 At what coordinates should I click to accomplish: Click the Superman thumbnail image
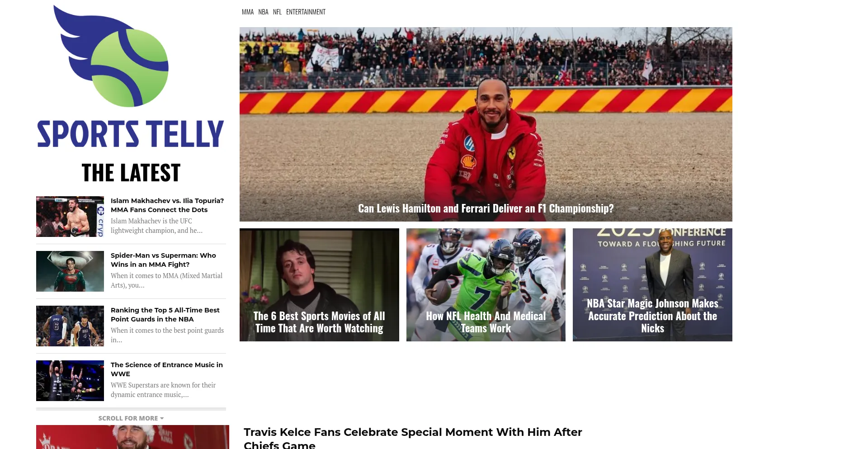point(70,271)
